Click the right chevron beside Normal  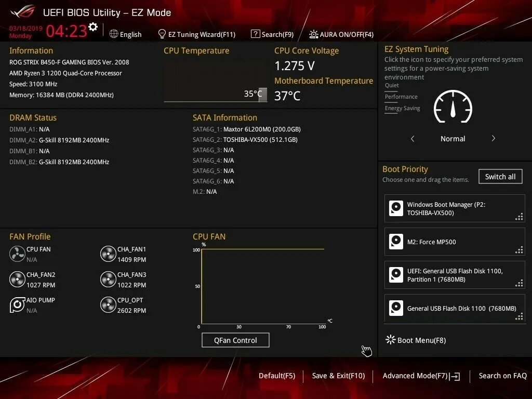493,139
